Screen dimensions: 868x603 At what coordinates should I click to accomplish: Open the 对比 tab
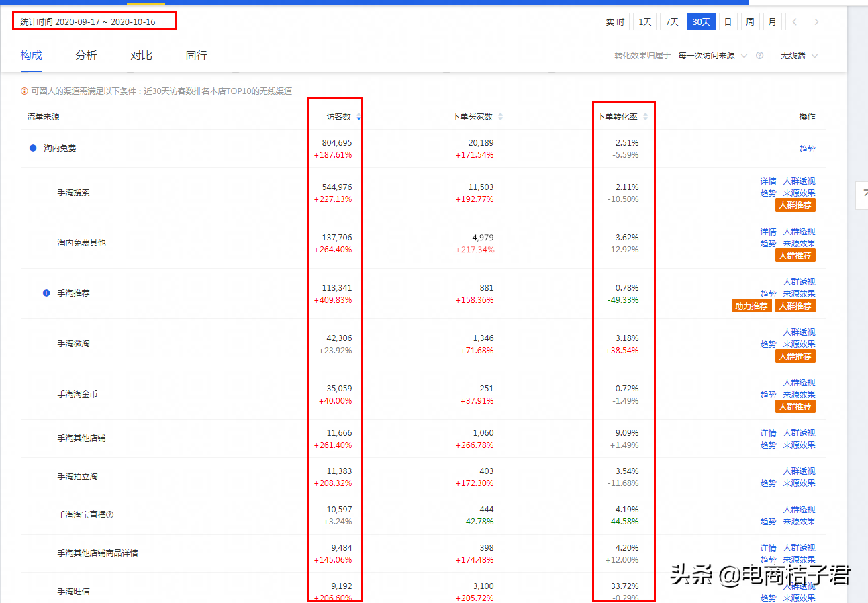click(141, 56)
